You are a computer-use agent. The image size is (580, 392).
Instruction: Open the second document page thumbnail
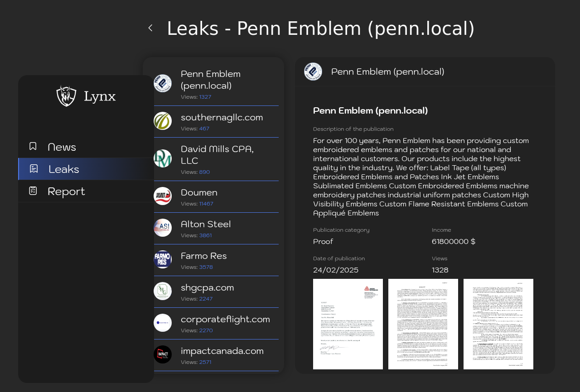(423, 324)
